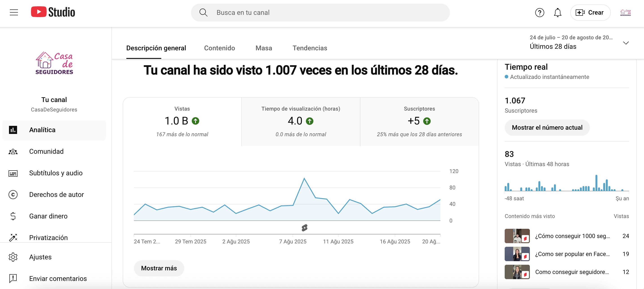This screenshot has height=289, width=644.
Task: Click the 7 Ağu 2025 axis label
Action: tap(293, 241)
